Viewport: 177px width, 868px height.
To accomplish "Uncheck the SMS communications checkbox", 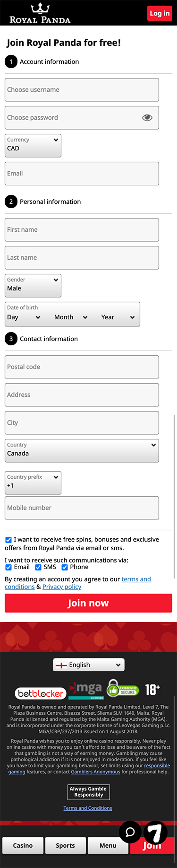I will click(x=38, y=567).
